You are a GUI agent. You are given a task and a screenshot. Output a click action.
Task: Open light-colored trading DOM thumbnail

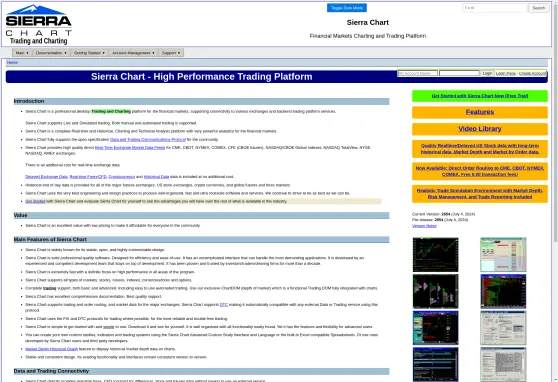click(x=503, y=255)
